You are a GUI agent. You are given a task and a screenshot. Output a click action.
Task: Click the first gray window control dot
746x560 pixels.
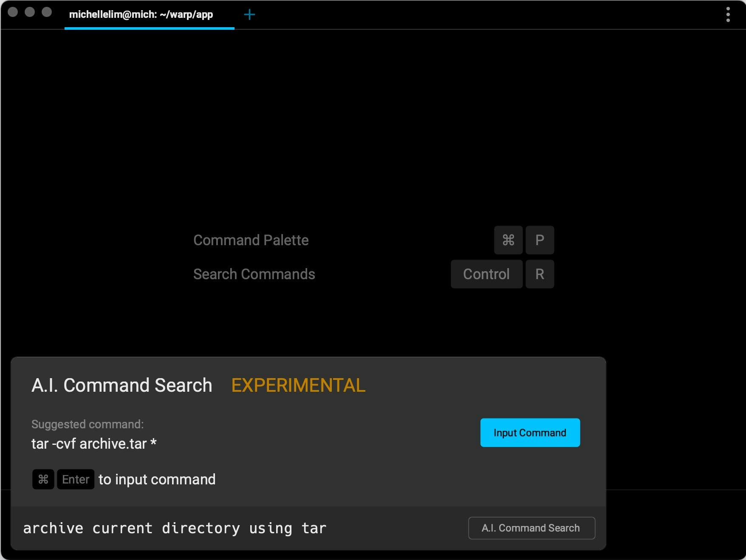(13, 12)
